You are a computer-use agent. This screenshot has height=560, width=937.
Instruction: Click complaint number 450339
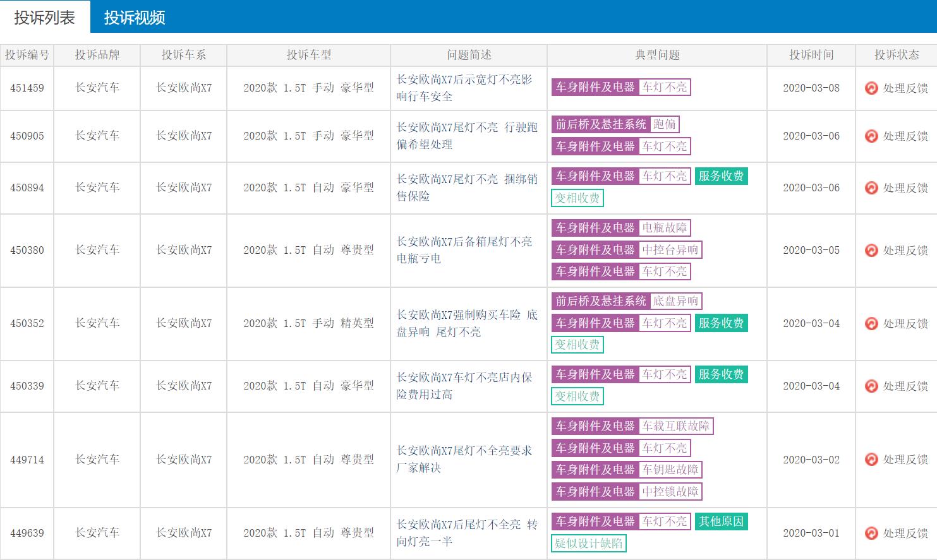tap(27, 386)
